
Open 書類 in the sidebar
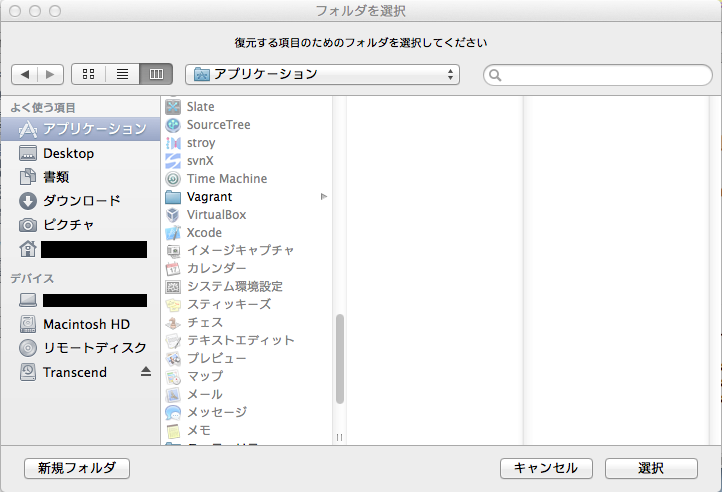tap(81, 177)
